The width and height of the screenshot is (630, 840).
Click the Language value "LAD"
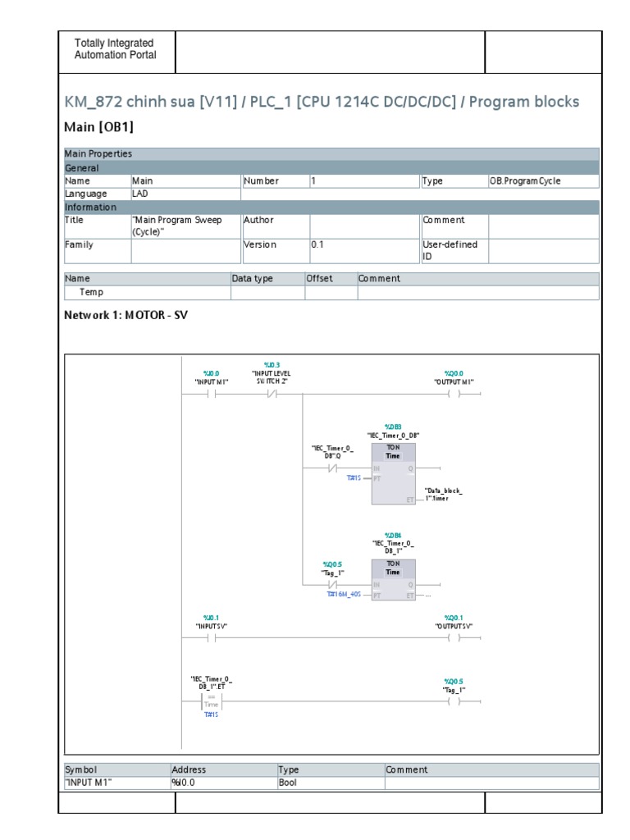pyautogui.click(x=186, y=194)
